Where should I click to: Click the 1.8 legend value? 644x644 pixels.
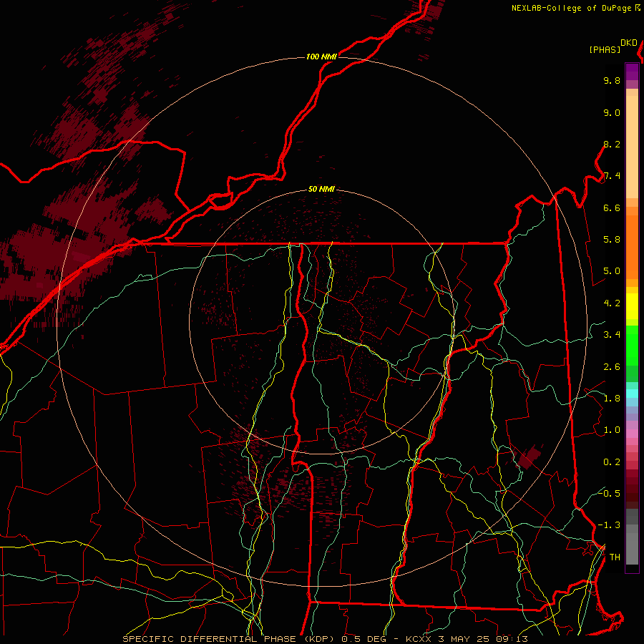pyautogui.click(x=612, y=399)
